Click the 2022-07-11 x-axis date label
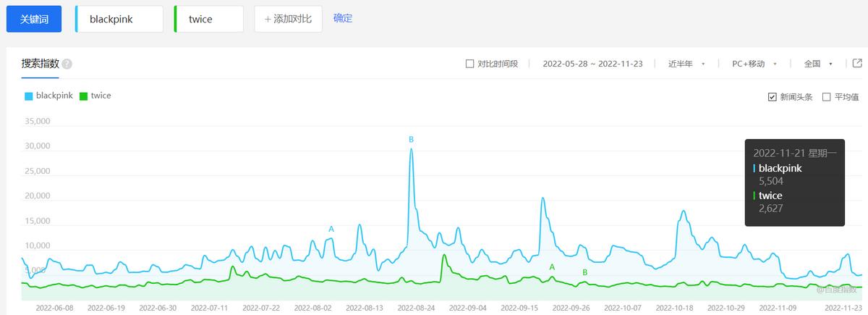868x315 pixels. (209, 308)
